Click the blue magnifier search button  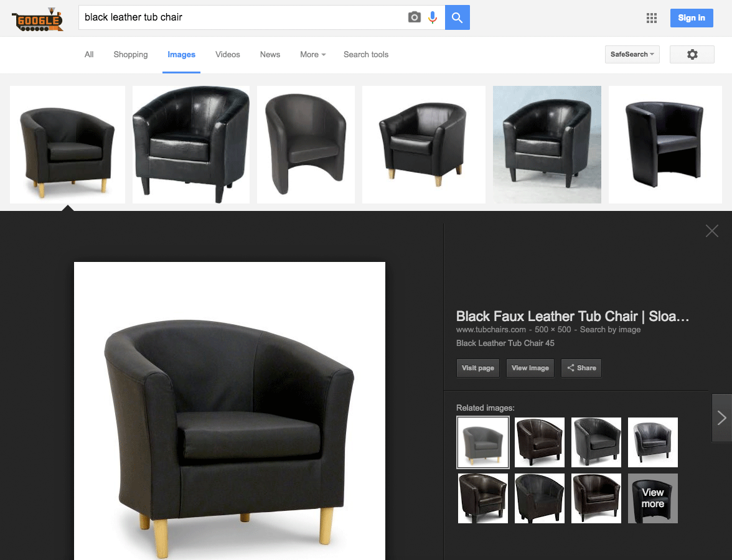(457, 17)
